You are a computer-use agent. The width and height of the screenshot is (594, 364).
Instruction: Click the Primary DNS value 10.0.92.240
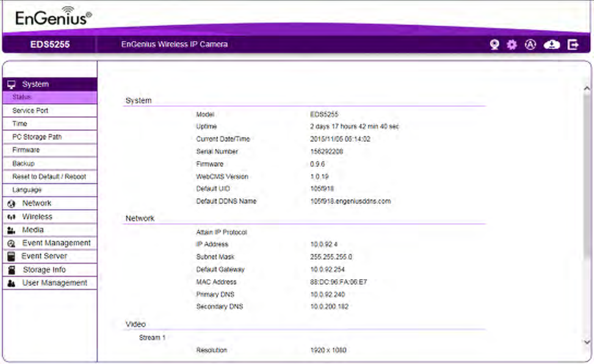click(x=327, y=294)
